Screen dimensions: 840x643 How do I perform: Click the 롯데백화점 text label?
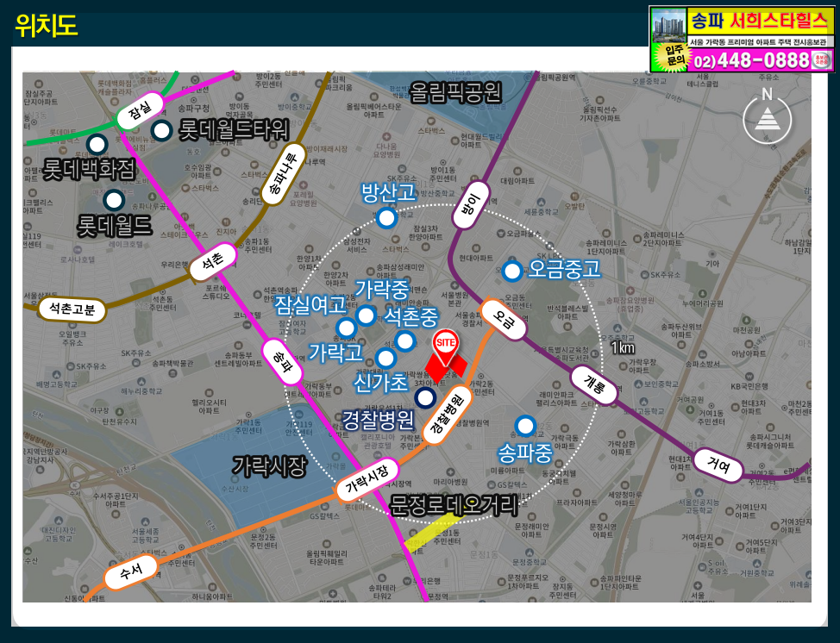(89, 170)
